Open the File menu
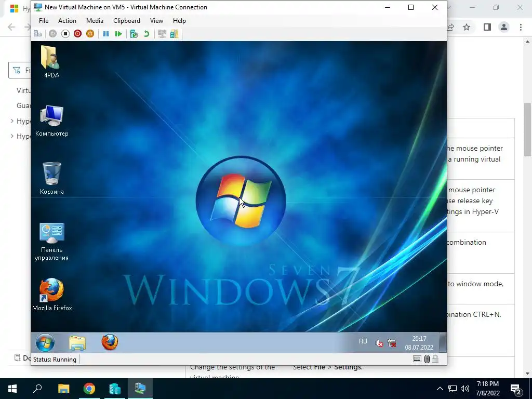The width and height of the screenshot is (532, 399). [44, 21]
